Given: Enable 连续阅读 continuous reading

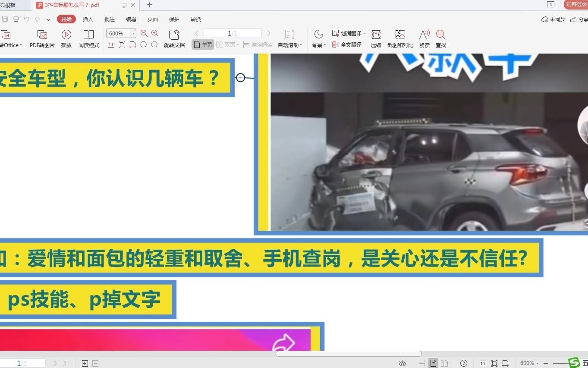Looking at the screenshot, I should click(x=258, y=44).
